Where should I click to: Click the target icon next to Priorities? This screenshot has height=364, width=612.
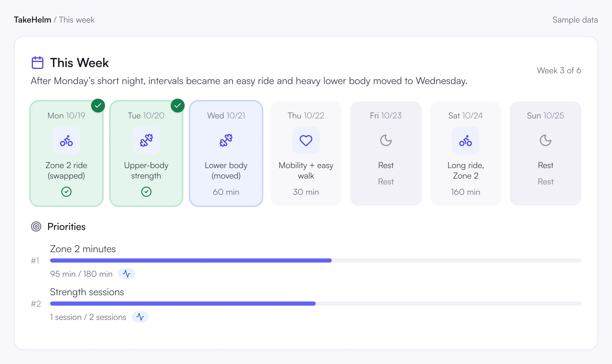tap(36, 226)
